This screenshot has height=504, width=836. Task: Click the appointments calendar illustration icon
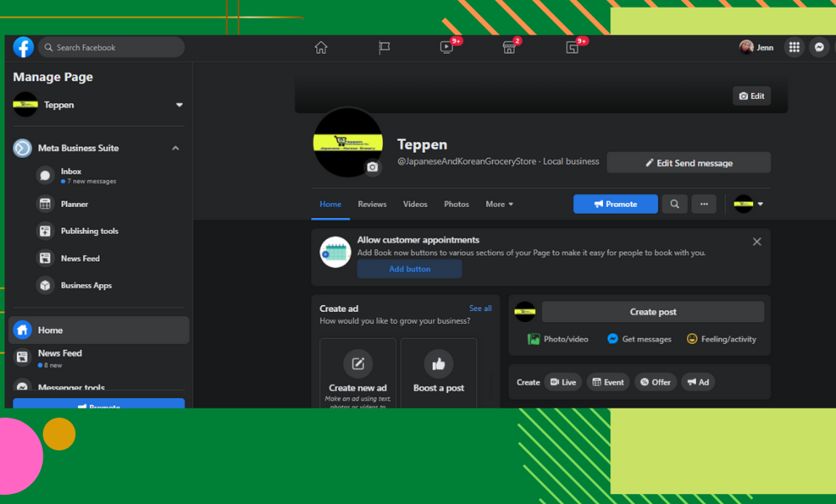[x=335, y=252]
